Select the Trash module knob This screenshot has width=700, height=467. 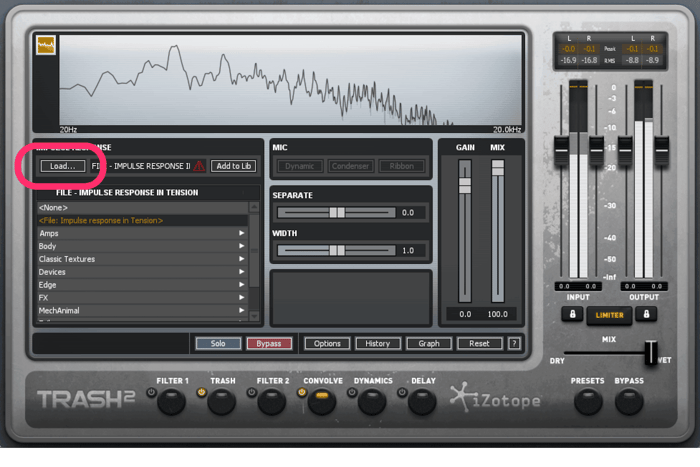(222, 401)
